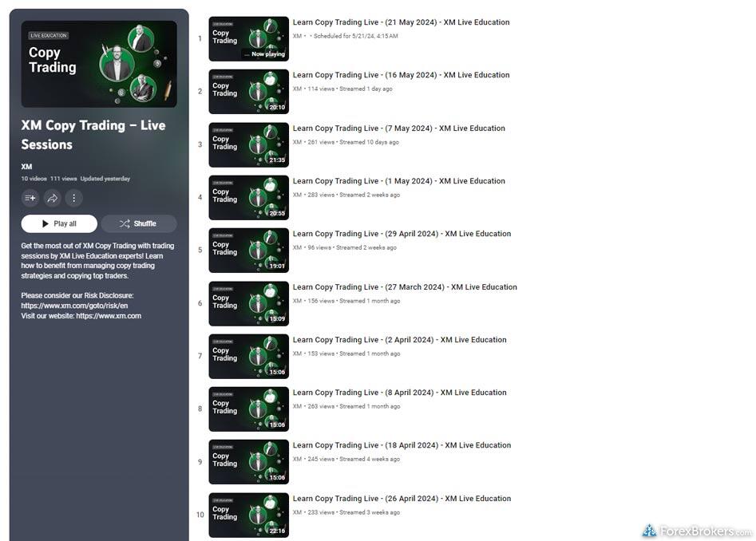
Task: Visit the https://www.xm.com website link
Action: pos(109,316)
